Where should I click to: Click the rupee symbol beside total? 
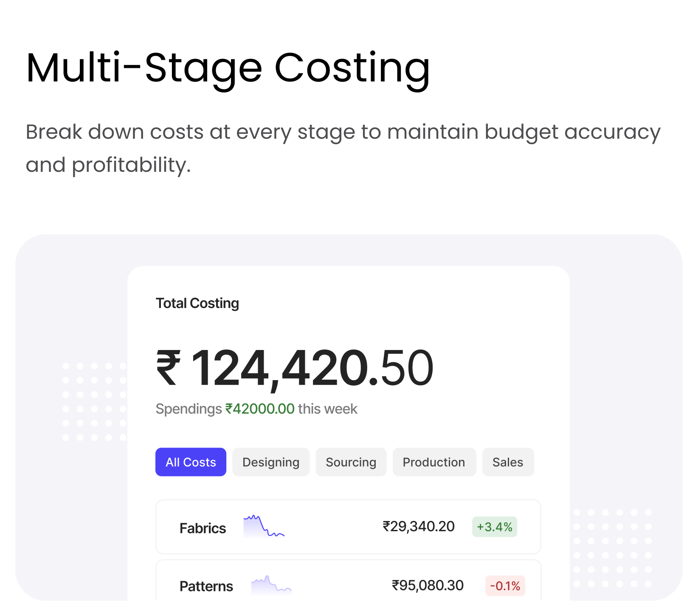(169, 367)
